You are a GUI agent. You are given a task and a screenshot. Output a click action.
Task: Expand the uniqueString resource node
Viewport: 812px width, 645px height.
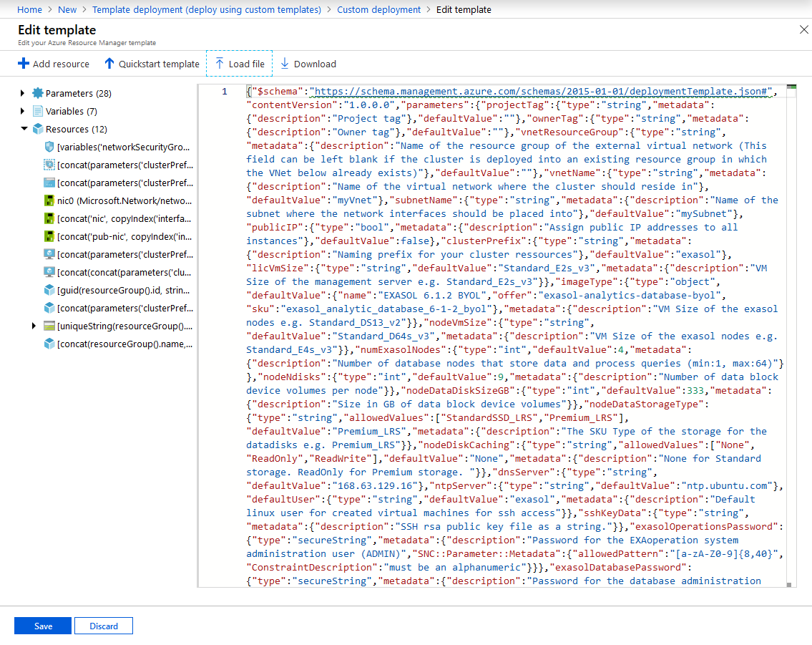point(34,326)
